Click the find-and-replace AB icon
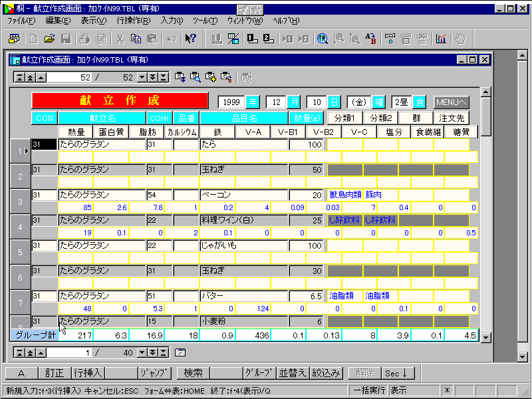532x399 pixels. [x=371, y=39]
